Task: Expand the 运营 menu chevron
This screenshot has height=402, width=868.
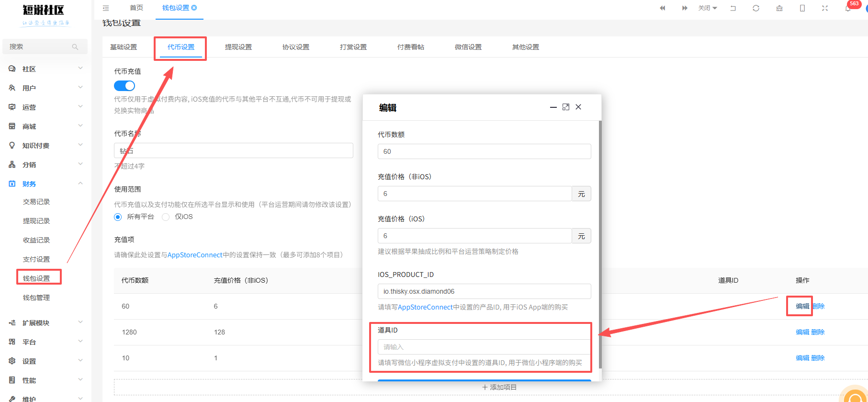Action: point(80,107)
